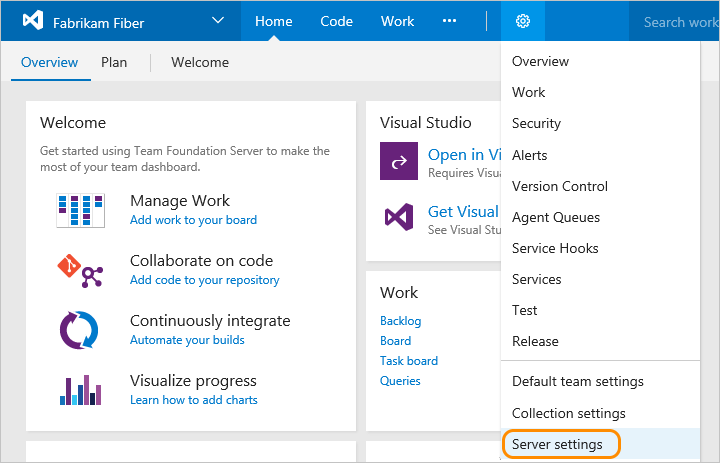
Task: Click the Collaborate on code heading
Action: pos(201,260)
